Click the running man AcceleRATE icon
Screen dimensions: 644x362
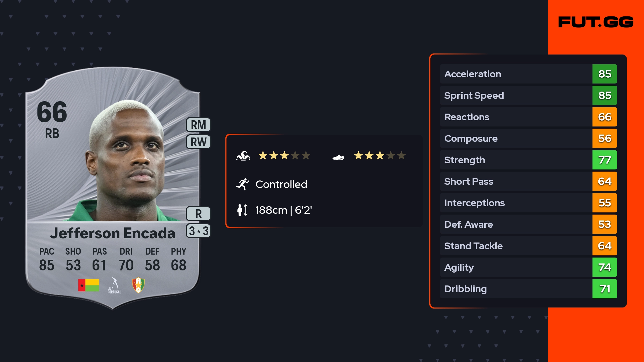pyautogui.click(x=243, y=184)
